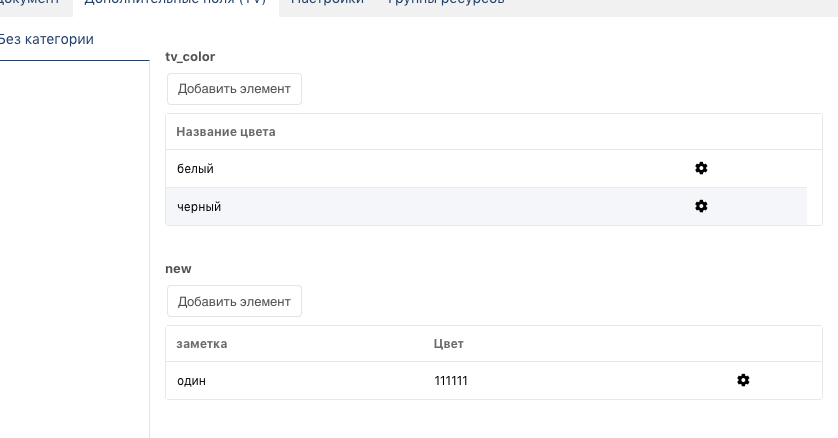This screenshot has height=438, width=838.
Task: Open gear menu for один row
Action: tap(743, 380)
